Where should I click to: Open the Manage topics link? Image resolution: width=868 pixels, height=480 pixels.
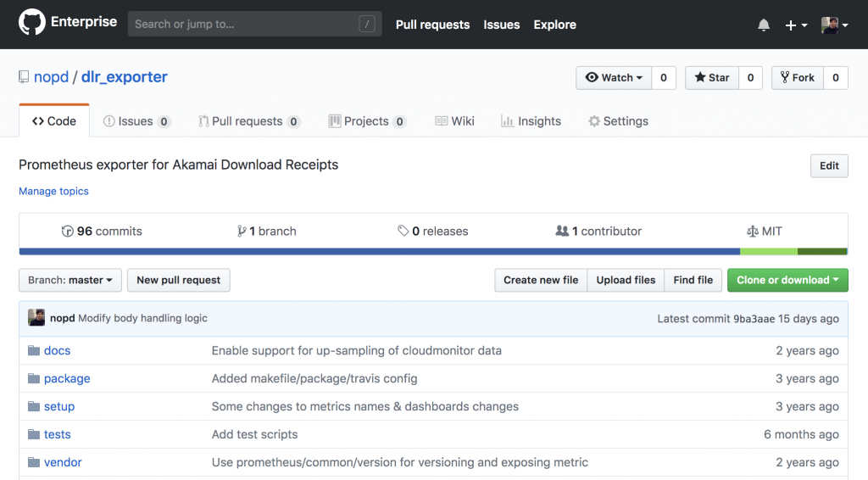[53, 191]
